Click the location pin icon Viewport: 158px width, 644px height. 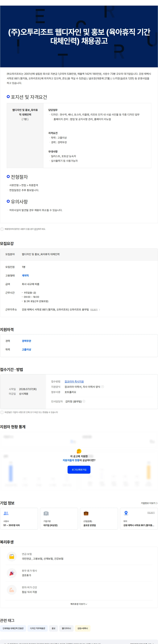tap(126, 513)
